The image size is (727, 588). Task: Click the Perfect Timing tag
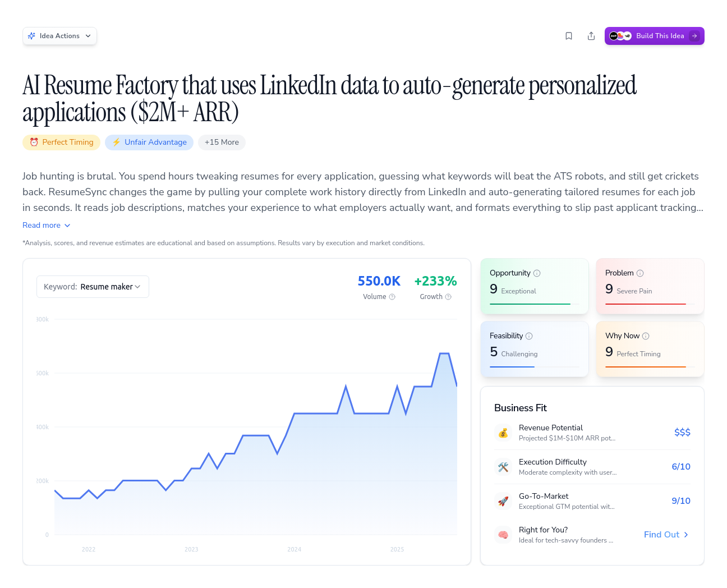click(x=62, y=143)
